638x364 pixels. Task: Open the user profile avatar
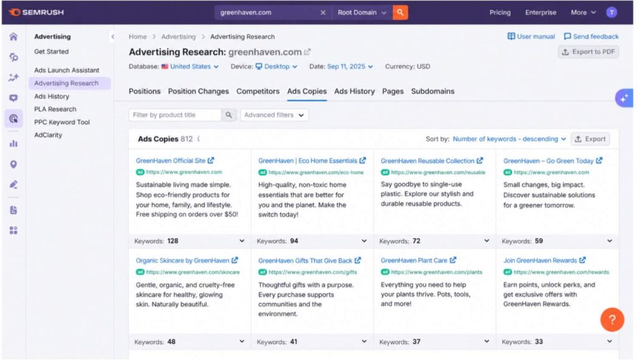612,12
